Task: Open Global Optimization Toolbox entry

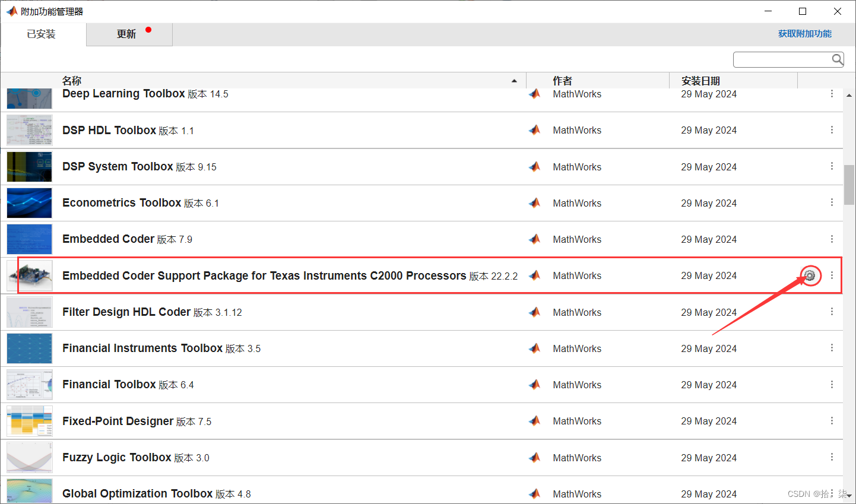Action: (x=137, y=494)
